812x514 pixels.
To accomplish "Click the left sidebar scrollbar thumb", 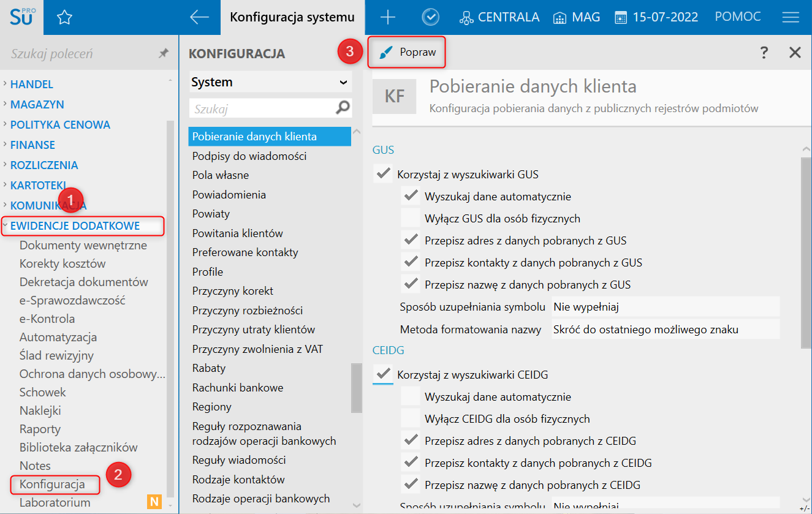I will pos(170,309).
